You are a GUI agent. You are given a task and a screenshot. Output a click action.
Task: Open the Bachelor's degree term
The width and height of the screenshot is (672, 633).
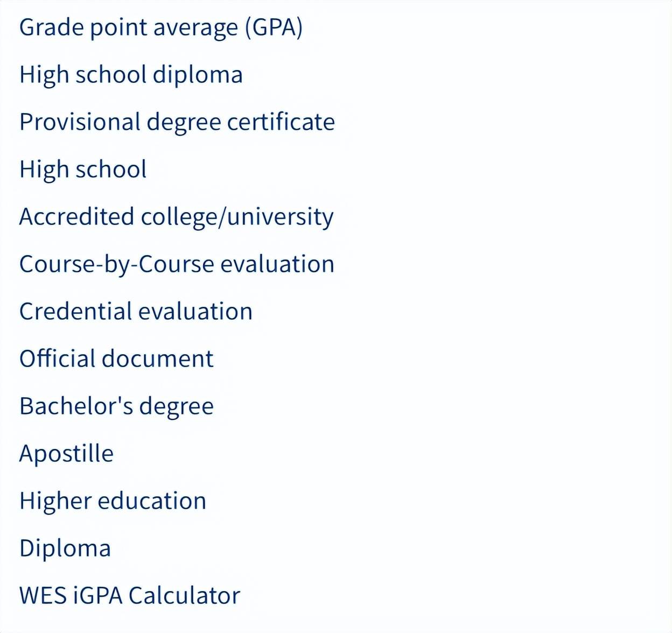tap(116, 406)
